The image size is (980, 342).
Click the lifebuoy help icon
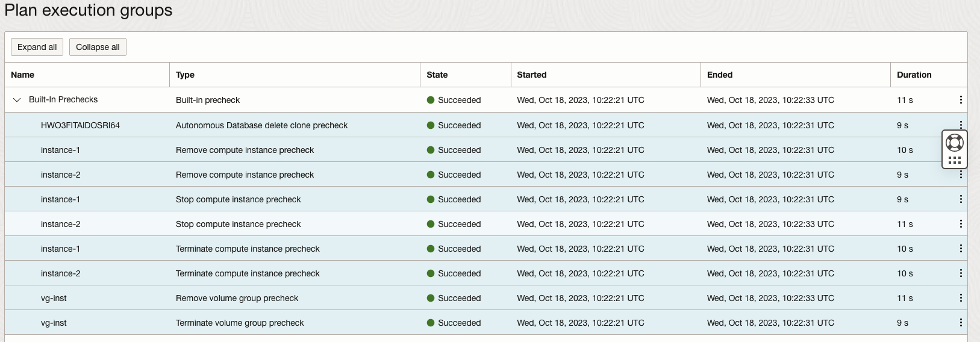pyautogui.click(x=955, y=143)
